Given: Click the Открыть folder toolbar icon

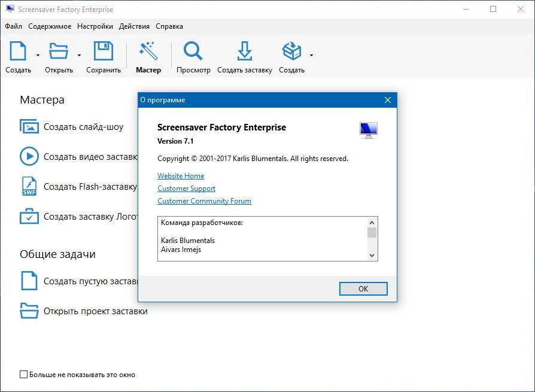Looking at the screenshot, I should point(58,51).
